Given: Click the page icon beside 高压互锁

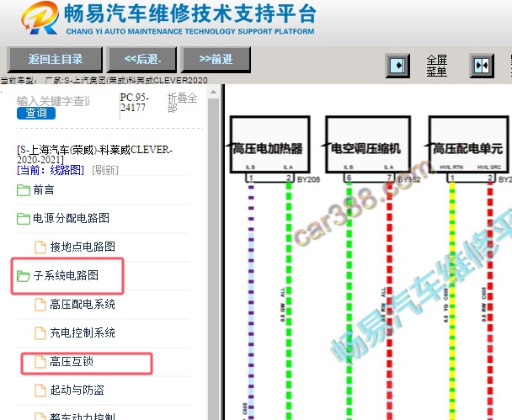Looking at the screenshot, I should coord(40,362).
